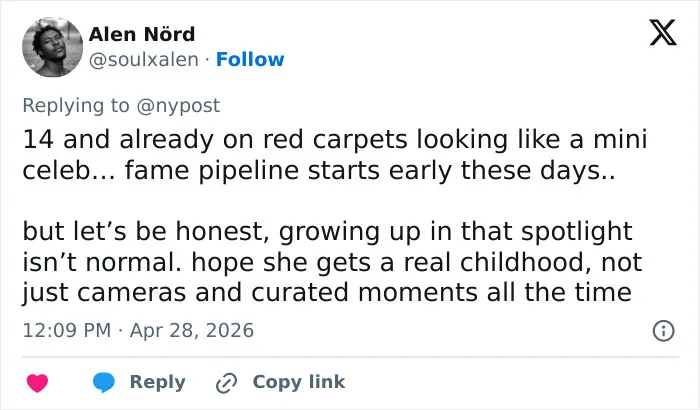Click the 'fame pipeline starts early' line
Image resolution: width=700 pixels, height=410 pixels.
[319, 171]
